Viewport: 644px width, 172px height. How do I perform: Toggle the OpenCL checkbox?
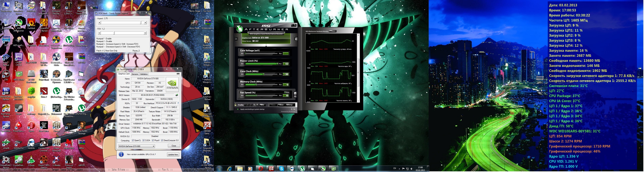[133, 140]
